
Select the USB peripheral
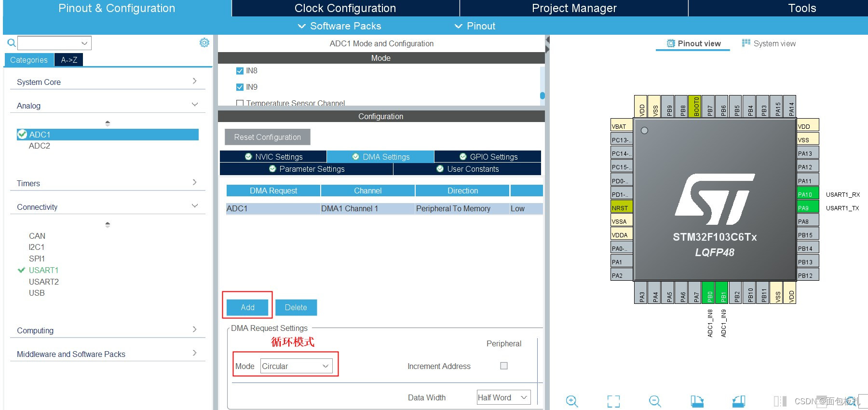[x=37, y=293]
